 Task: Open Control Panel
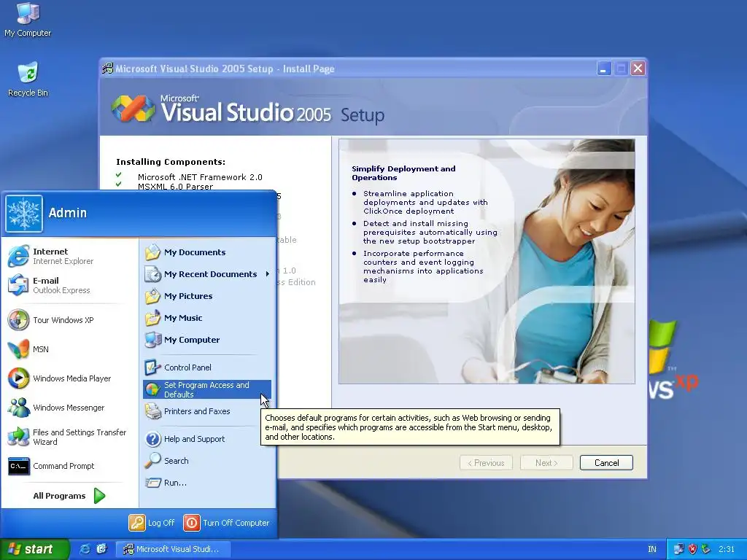(x=206, y=367)
